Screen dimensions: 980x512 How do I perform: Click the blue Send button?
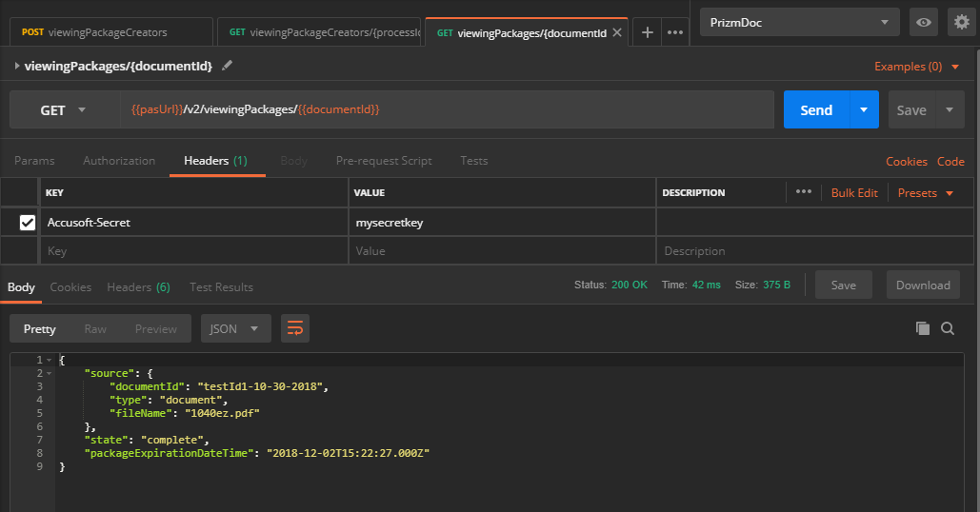click(x=816, y=109)
